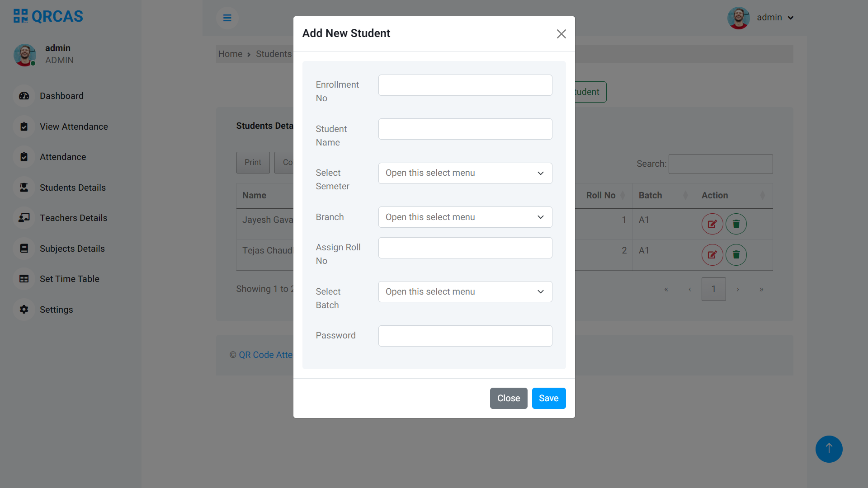Open Teachers Details from the sidebar
The height and width of the screenshot is (488, 868).
click(73, 218)
